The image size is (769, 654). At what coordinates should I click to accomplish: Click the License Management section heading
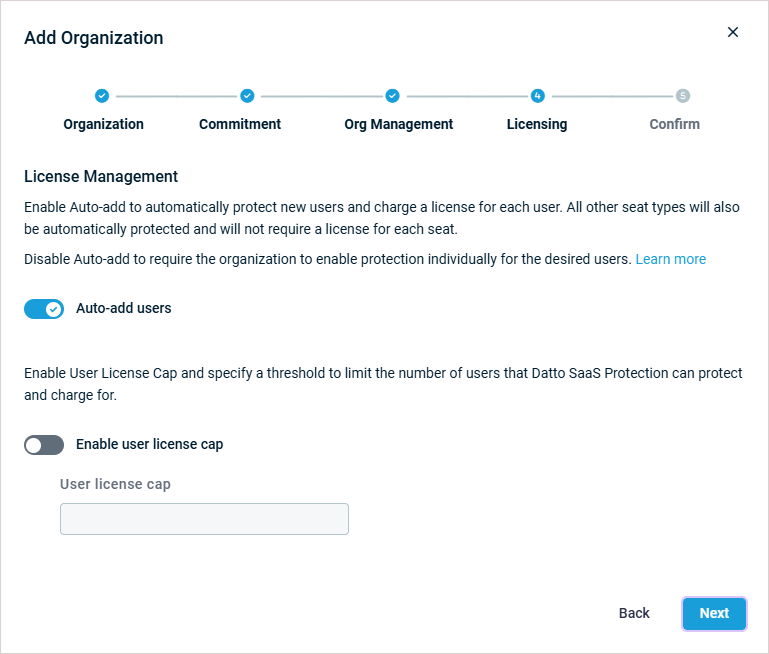[x=101, y=176]
